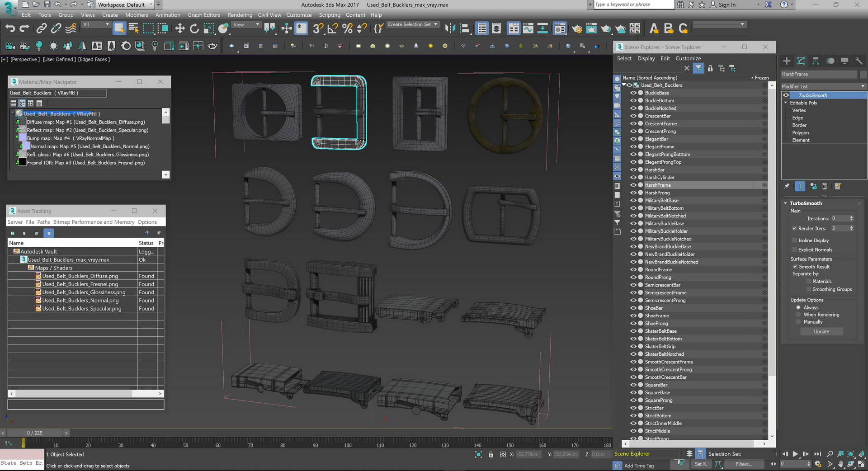The image size is (868, 471).
Task: Collapse the Used_Belt_Bucklers tree group
Action: 624,85
